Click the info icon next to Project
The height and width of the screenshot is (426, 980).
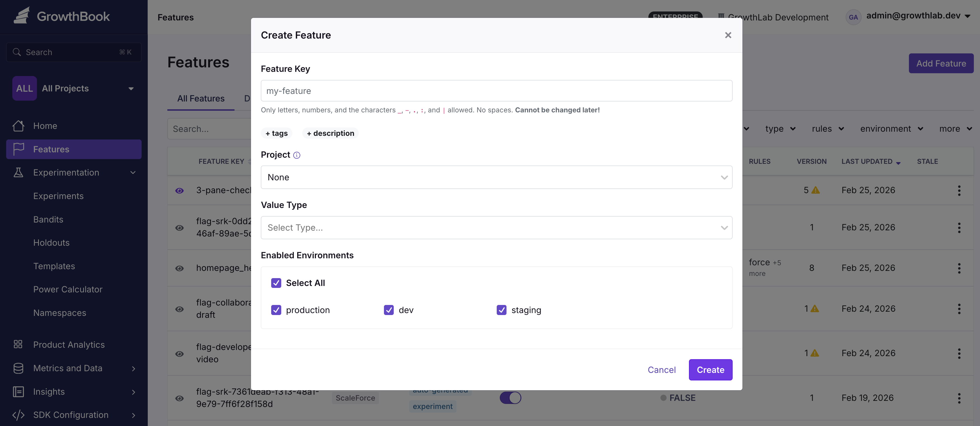(296, 155)
